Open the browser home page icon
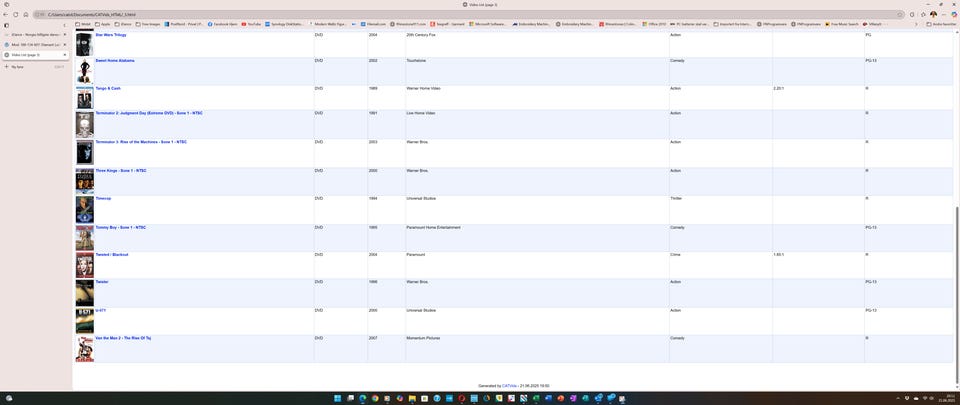The height and width of the screenshot is (405, 960). coord(26,14)
